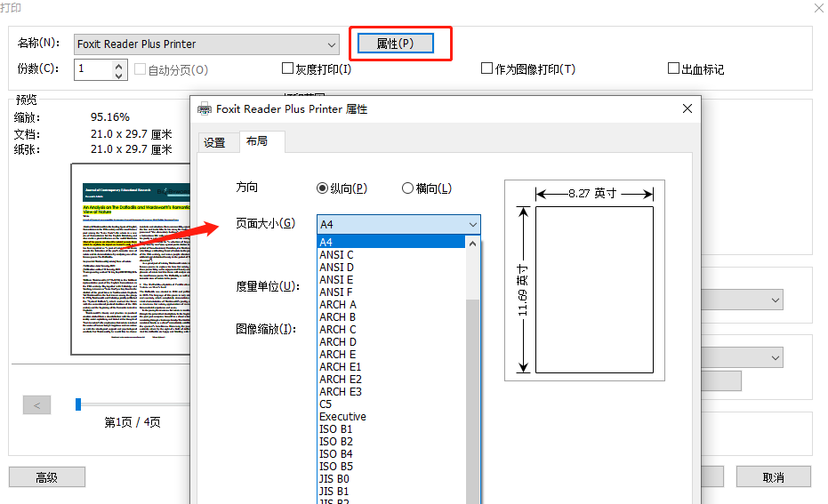This screenshot has width=828, height=504.
Task: Choose the 横向 orientation radio button
Action: click(408, 188)
